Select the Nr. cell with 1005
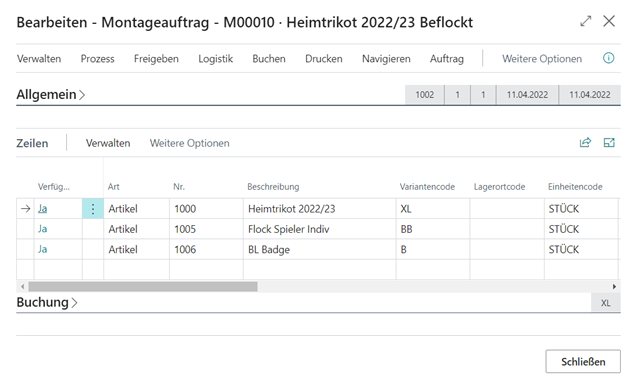Screen dimensions: 637x387 pyautogui.click(x=206, y=229)
